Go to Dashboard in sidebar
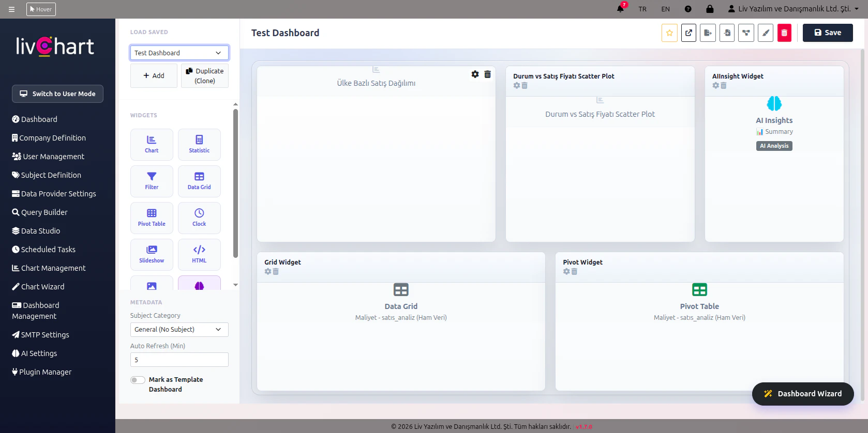Viewport: 868px width, 433px height. (x=35, y=119)
